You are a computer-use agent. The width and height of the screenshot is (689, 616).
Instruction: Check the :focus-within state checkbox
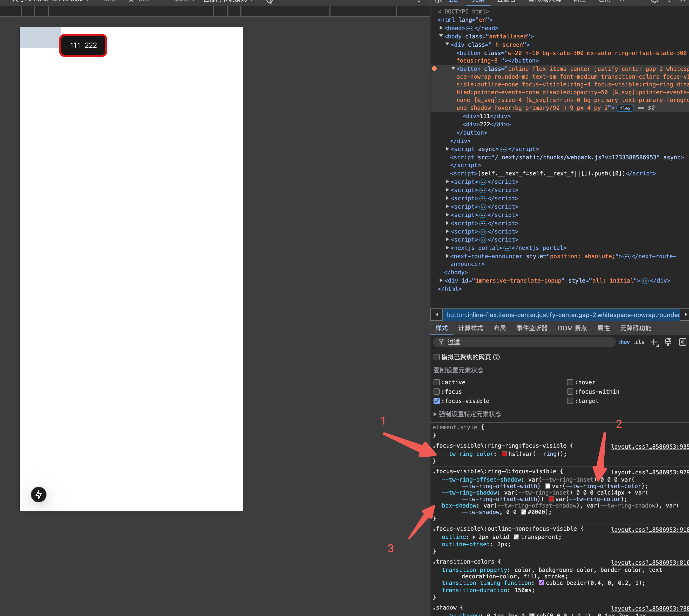570,392
